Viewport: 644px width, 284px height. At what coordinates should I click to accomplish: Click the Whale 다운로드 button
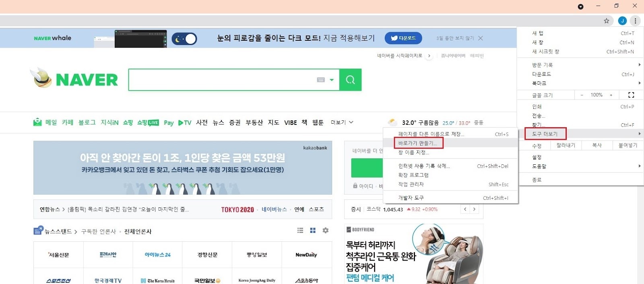(403, 38)
